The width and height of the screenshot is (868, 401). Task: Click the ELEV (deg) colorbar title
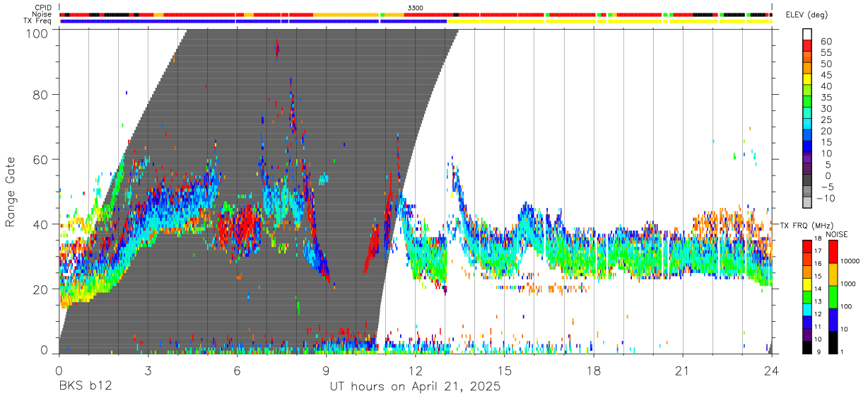coord(808,15)
